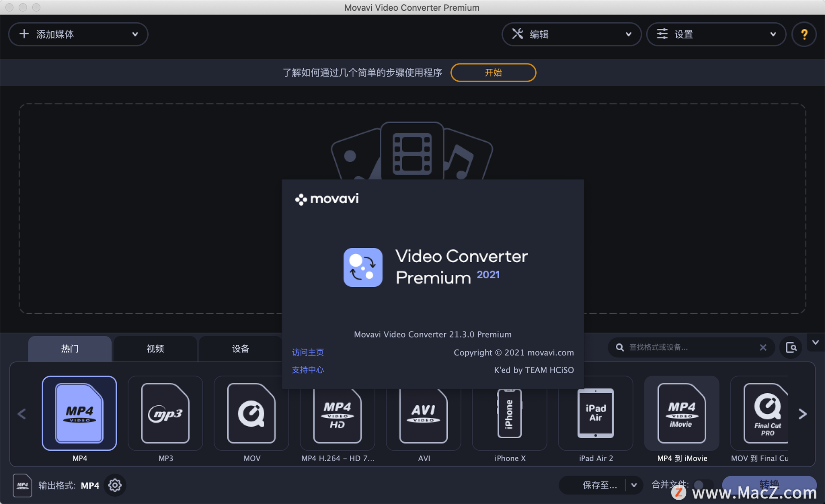The width and height of the screenshot is (825, 504).
Task: Open the 编辑 dropdown menu
Action: [x=571, y=34]
